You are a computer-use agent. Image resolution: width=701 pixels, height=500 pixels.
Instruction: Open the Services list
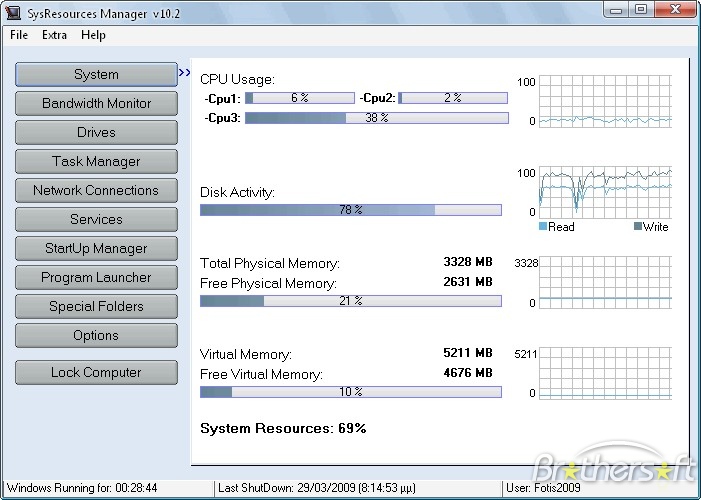[96, 220]
